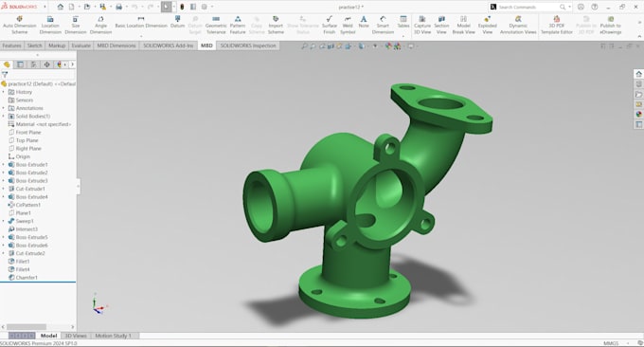644x347 pixels.
Task: Open the Evaluate tab
Action: tap(80, 46)
